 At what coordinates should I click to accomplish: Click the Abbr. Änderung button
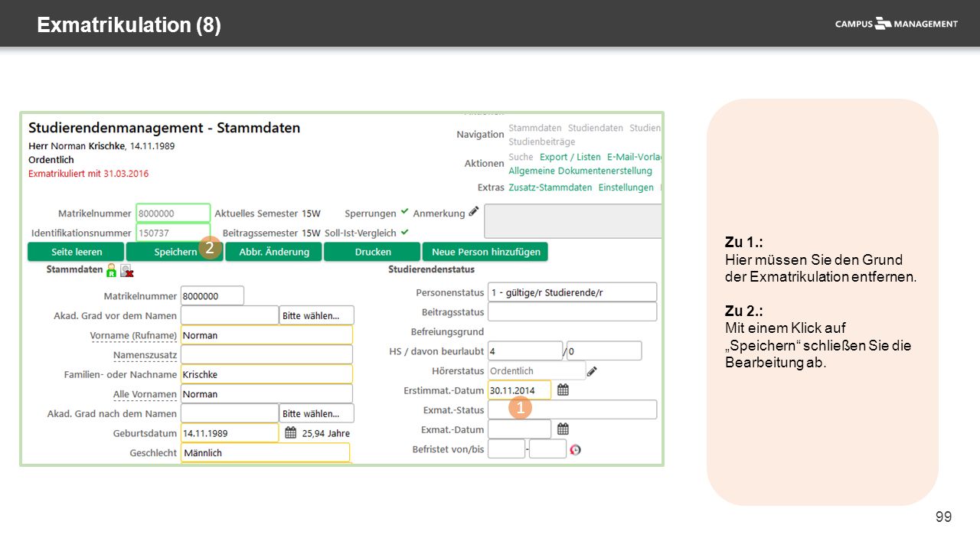274,252
